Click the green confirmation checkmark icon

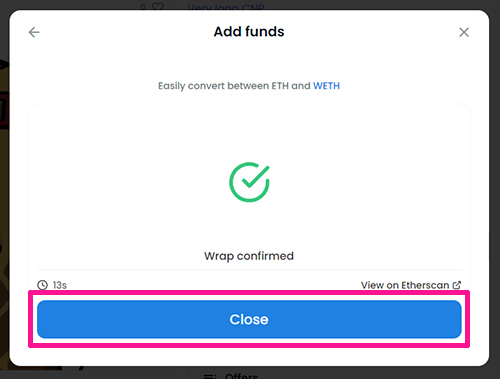pos(249,182)
